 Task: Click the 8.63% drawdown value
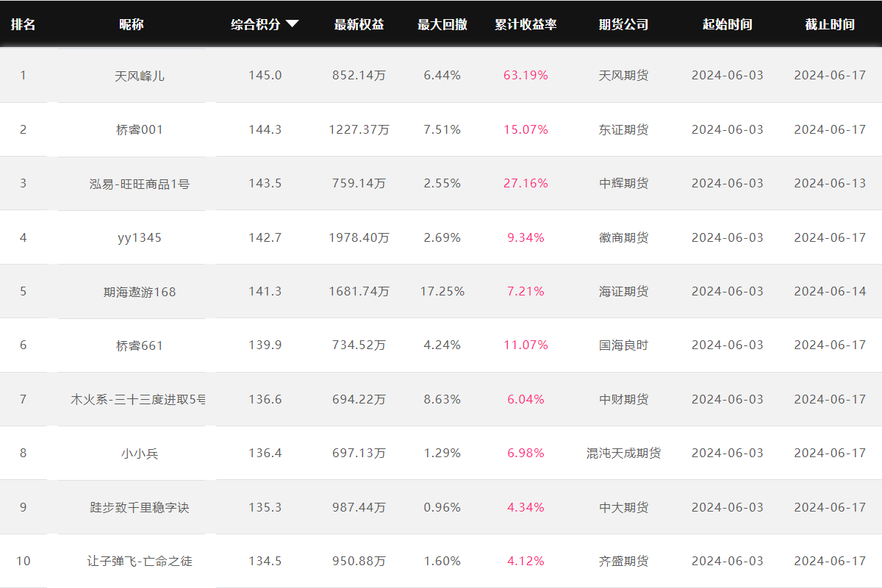point(442,399)
